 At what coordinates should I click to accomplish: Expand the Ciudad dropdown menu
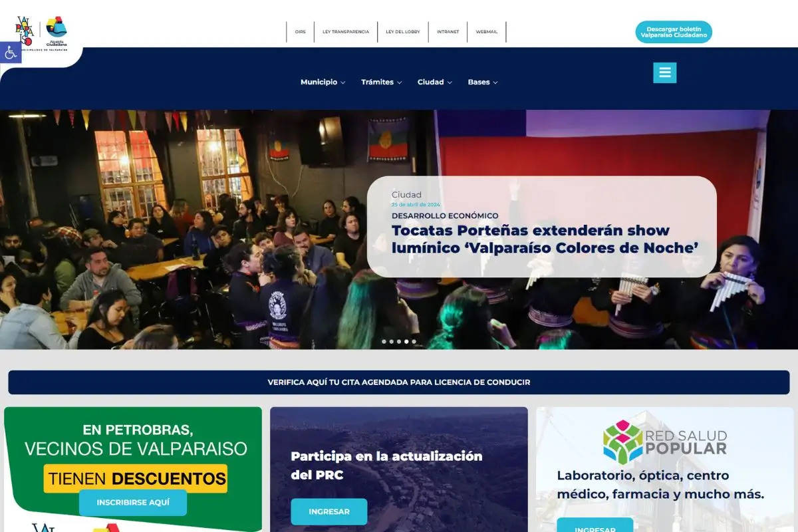point(434,82)
